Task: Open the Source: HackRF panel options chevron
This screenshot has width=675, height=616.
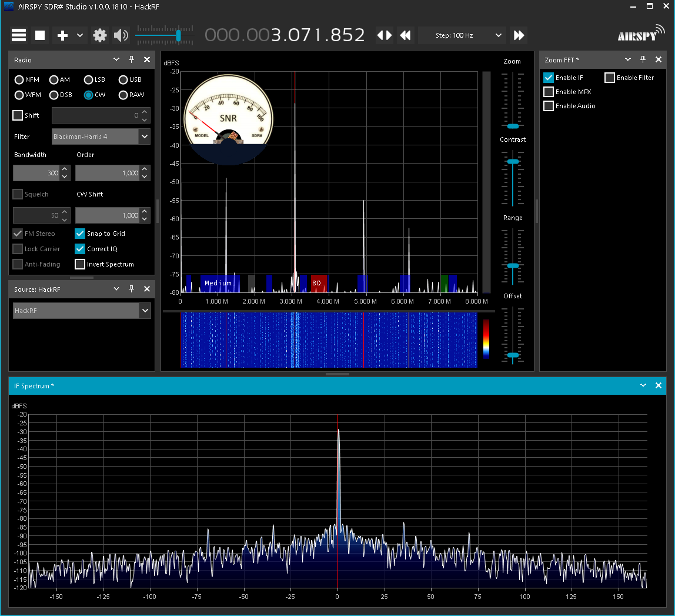Action: point(116,289)
